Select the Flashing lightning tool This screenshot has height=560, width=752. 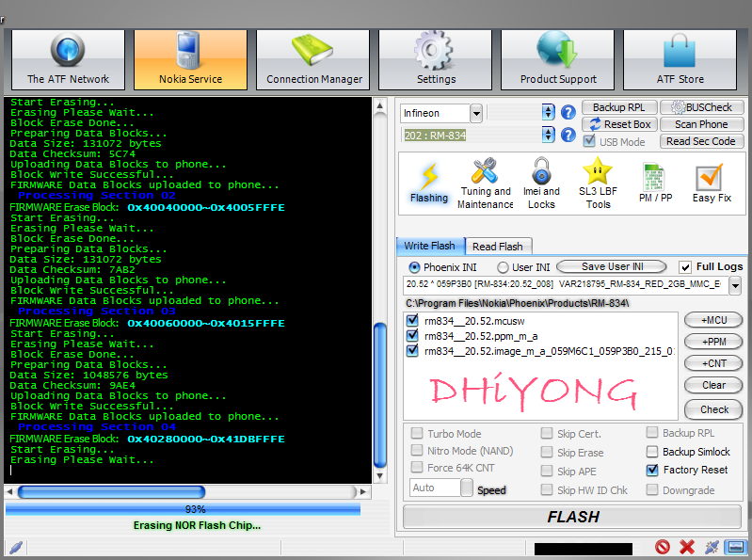[429, 184]
